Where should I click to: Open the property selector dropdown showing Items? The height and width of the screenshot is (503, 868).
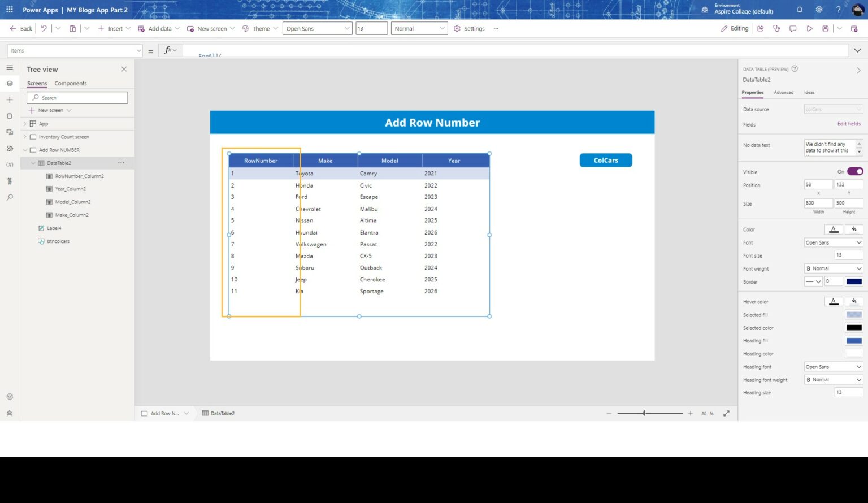pyautogui.click(x=75, y=51)
